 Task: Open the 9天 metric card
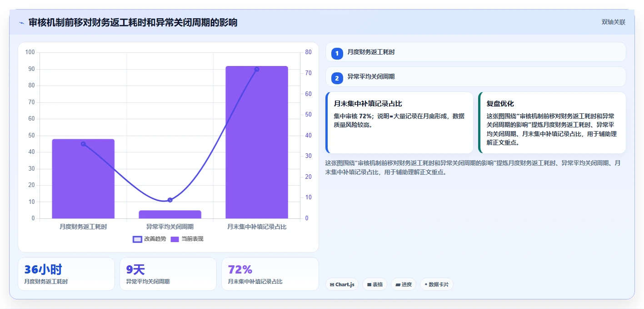point(168,274)
